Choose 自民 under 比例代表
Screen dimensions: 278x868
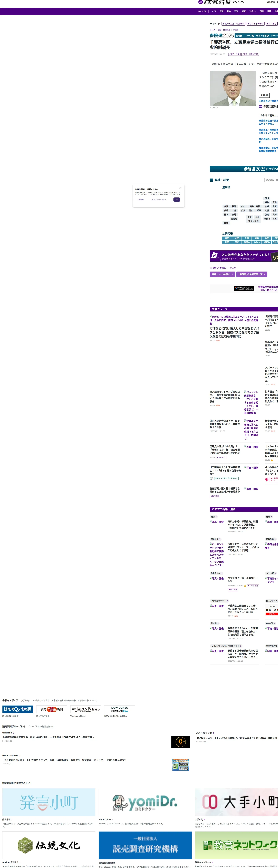click(x=227, y=238)
